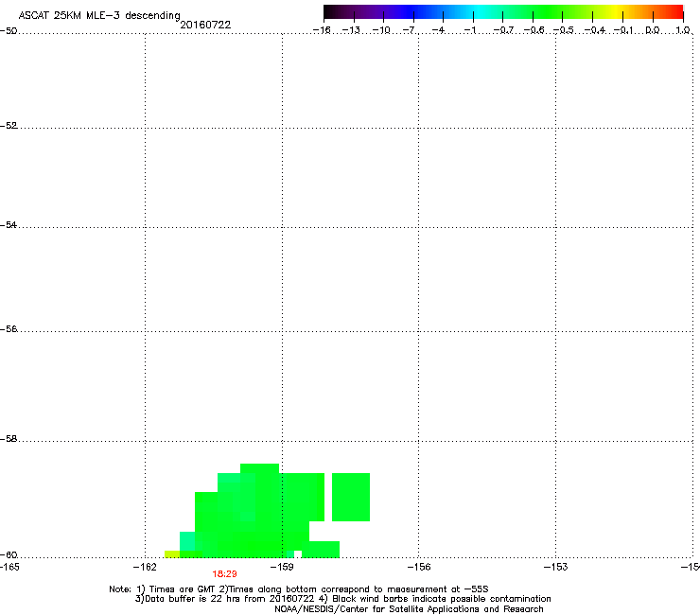Click the purple section of the colorbar
700x615 pixels.
click(379, 11)
